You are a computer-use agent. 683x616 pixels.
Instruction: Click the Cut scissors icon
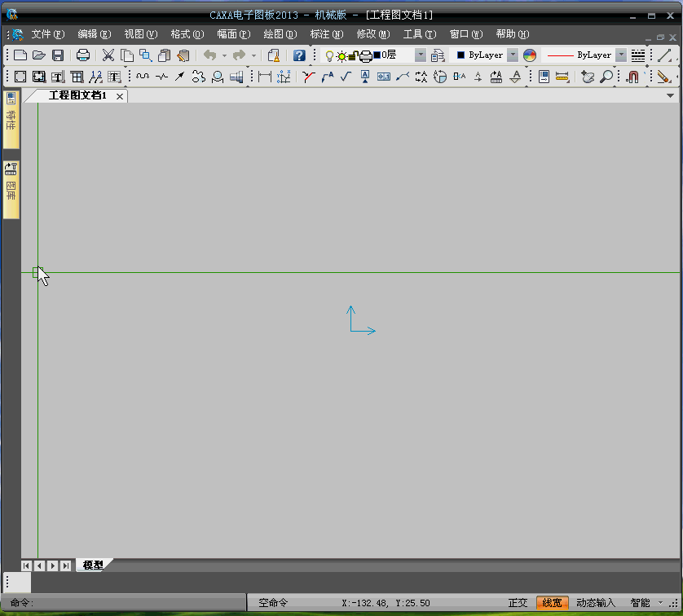coord(108,55)
